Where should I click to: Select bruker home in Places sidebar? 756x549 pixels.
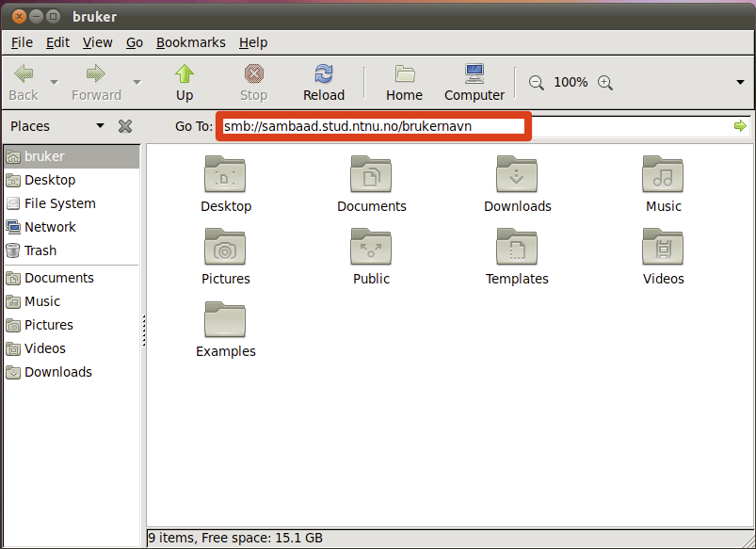point(72,156)
